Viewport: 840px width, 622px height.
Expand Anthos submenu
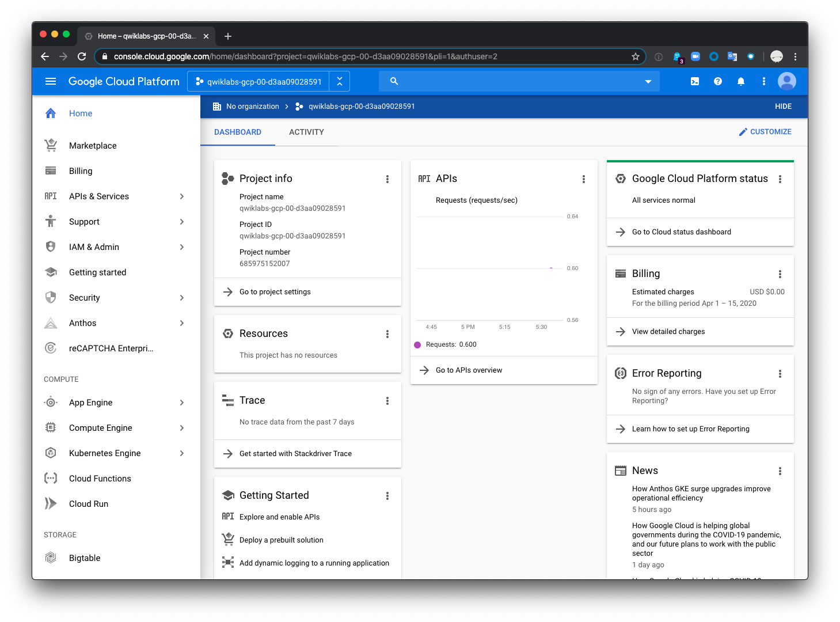pos(182,323)
